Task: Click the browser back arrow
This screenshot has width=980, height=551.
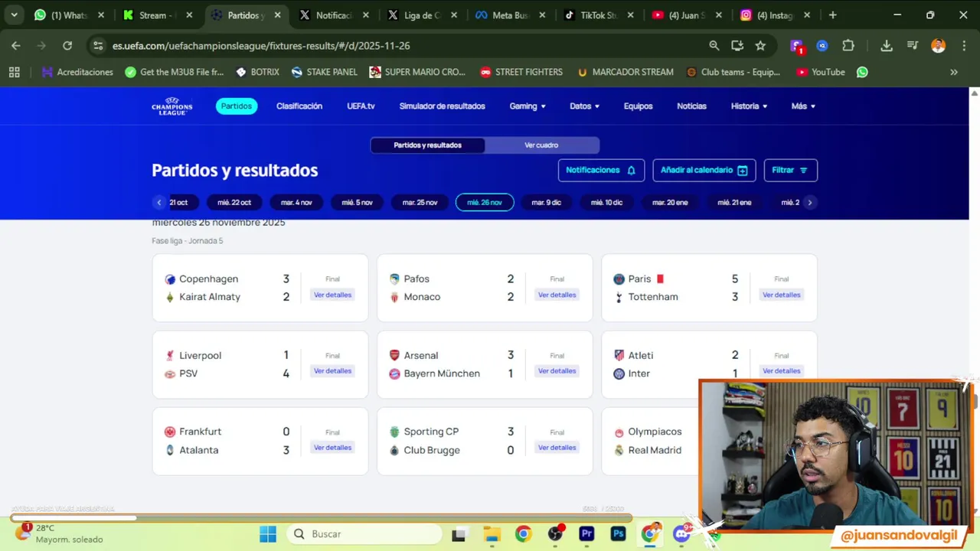Action: coord(16,46)
